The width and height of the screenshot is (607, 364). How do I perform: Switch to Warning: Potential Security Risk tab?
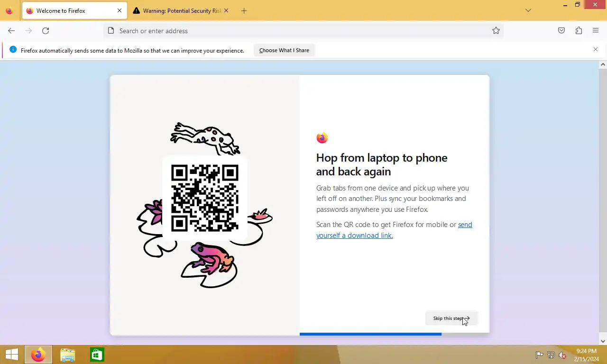180,10
